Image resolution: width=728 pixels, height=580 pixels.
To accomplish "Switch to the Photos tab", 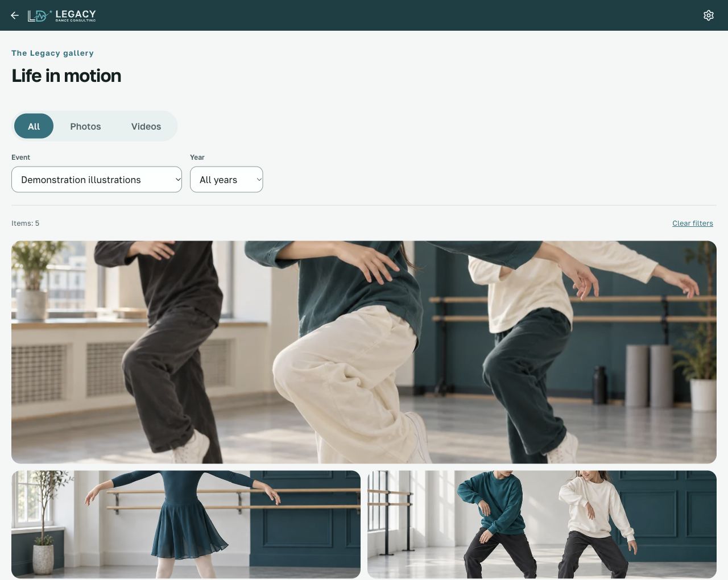I will point(85,126).
